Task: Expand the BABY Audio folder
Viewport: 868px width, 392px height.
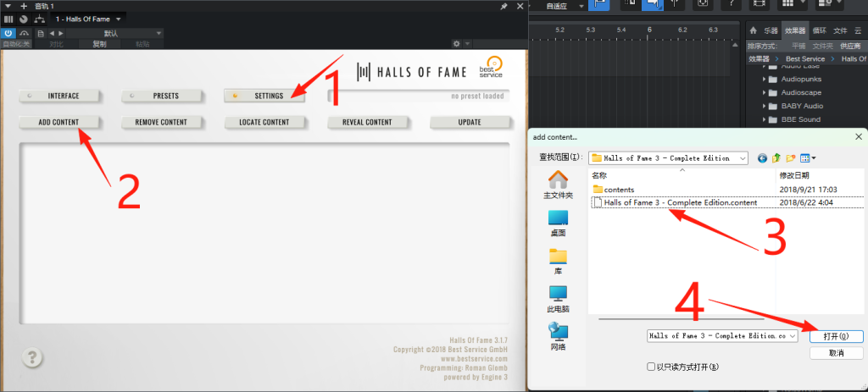Action: pyautogui.click(x=764, y=106)
